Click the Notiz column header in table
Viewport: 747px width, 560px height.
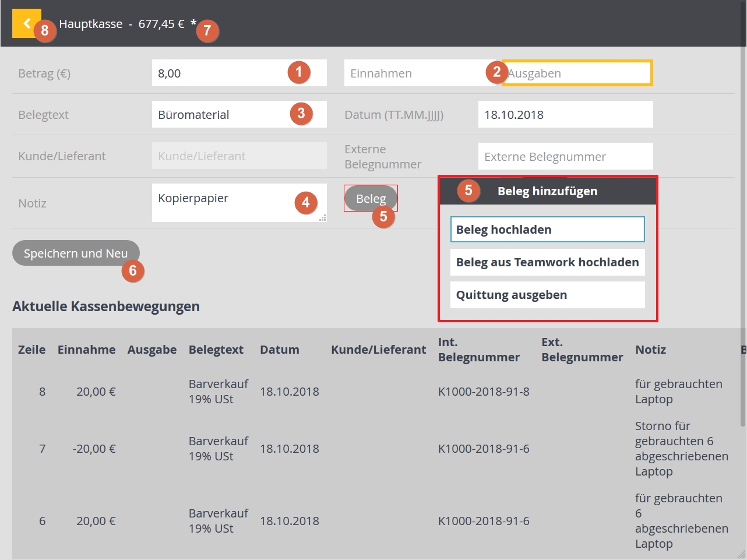point(651,350)
